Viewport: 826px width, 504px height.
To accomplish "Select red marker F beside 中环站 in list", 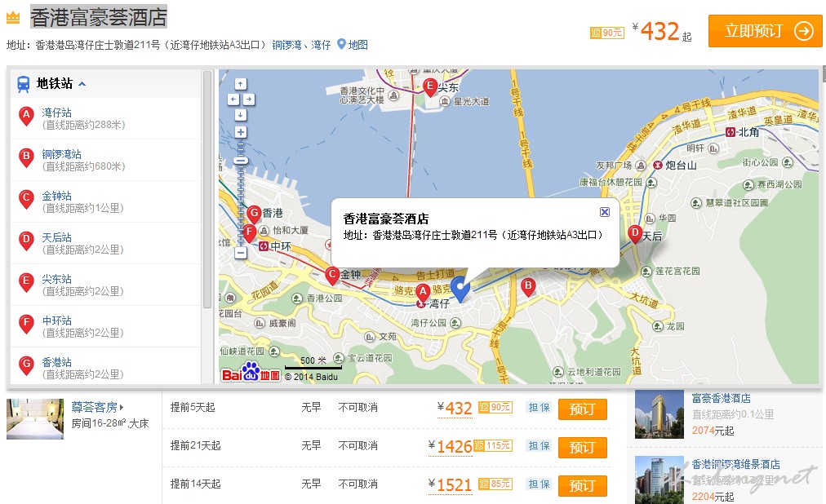I will point(26,324).
